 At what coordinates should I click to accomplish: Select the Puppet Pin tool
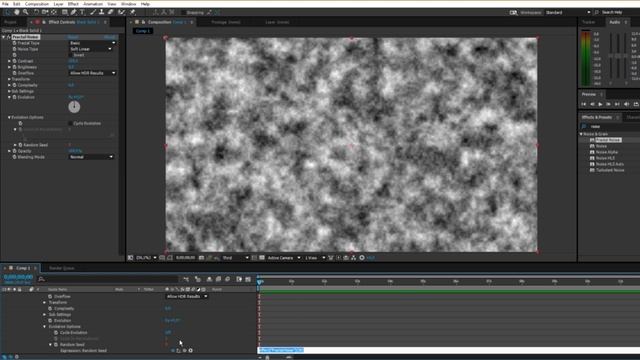(x=132, y=12)
